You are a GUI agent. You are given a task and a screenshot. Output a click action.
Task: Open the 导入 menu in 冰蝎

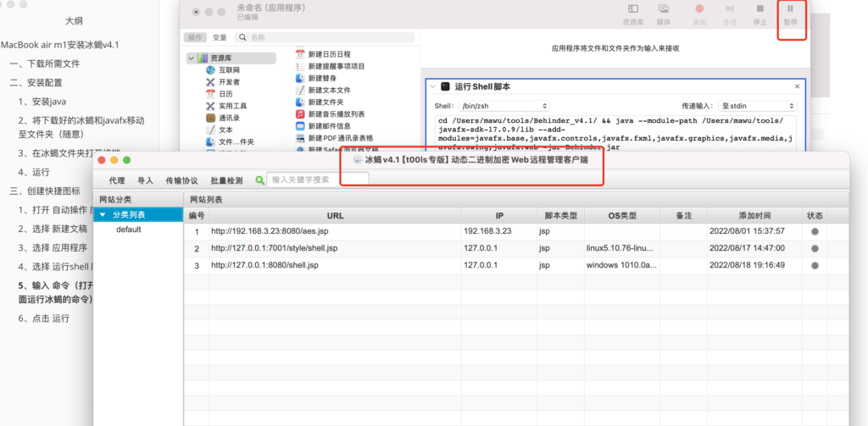click(145, 180)
